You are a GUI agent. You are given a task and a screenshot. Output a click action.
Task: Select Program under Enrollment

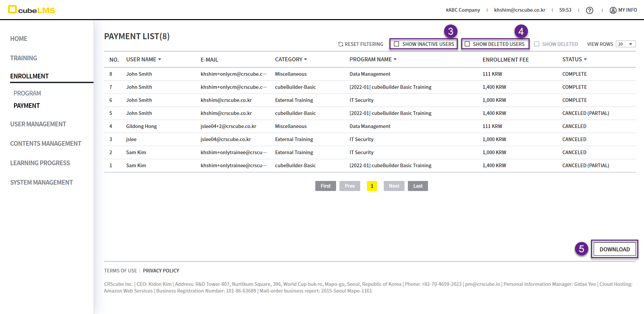coord(27,93)
